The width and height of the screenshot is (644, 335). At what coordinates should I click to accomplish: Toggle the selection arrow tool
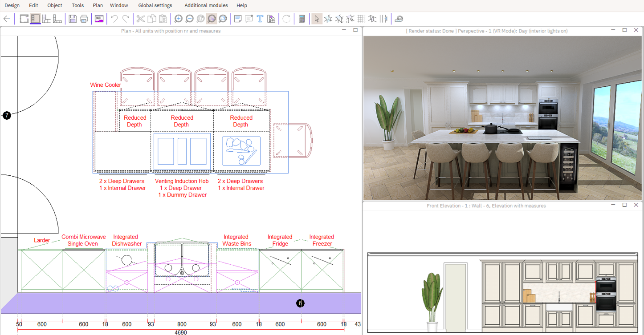click(317, 19)
